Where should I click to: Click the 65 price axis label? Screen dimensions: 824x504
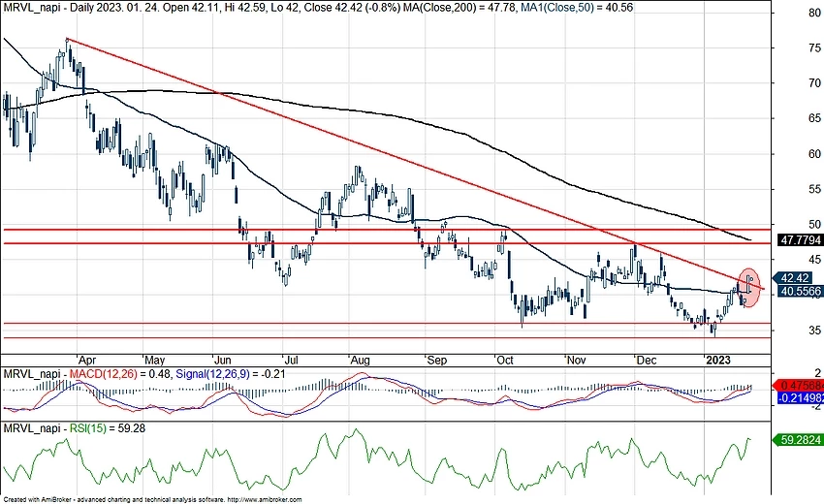pyautogui.click(x=814, y=118)
